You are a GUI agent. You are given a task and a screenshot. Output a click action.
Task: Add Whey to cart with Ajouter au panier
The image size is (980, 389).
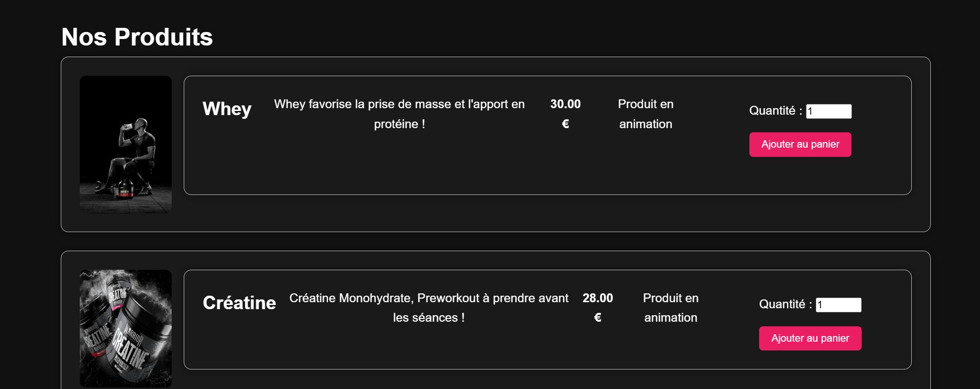pos(800,144)
